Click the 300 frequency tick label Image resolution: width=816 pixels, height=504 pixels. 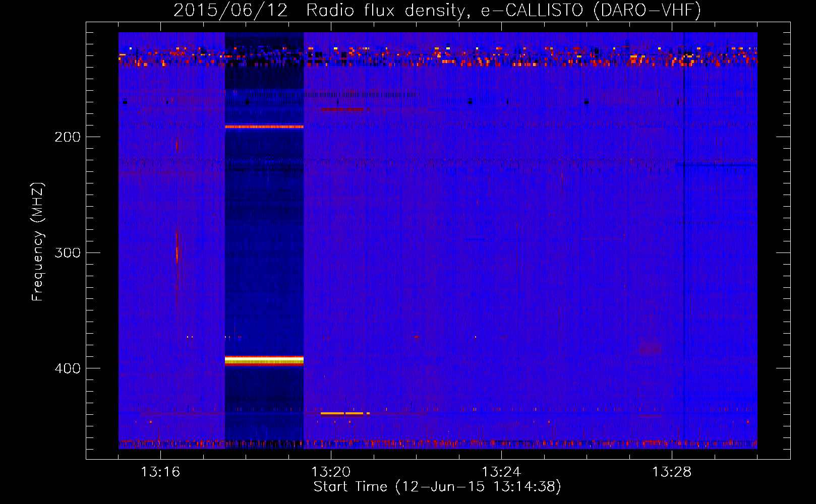click(x=68, y=253)
